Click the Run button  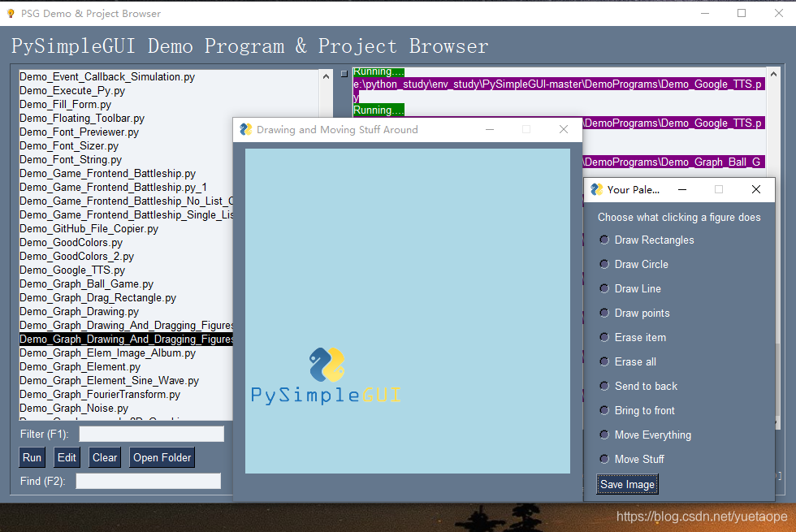(x=32, y=457)
